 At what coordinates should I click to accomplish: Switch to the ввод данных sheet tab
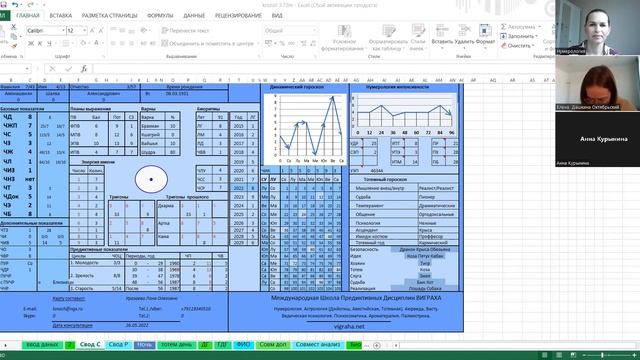[x=42, y=345]
